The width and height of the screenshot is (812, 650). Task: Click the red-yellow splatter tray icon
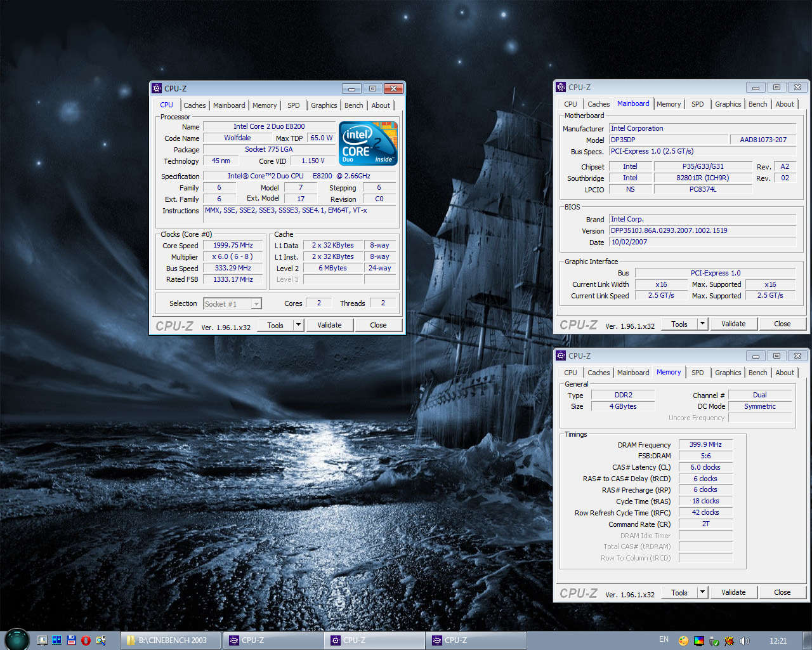(729, 641)
